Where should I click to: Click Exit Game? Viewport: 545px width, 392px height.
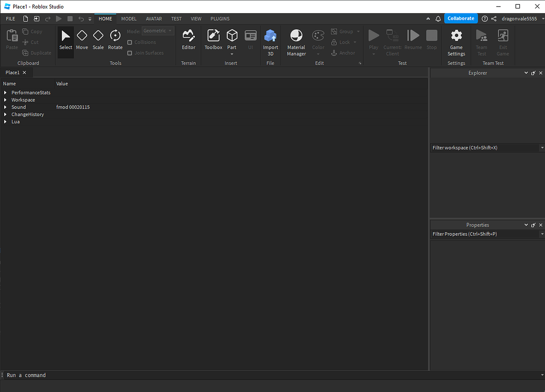coord(502,43)
